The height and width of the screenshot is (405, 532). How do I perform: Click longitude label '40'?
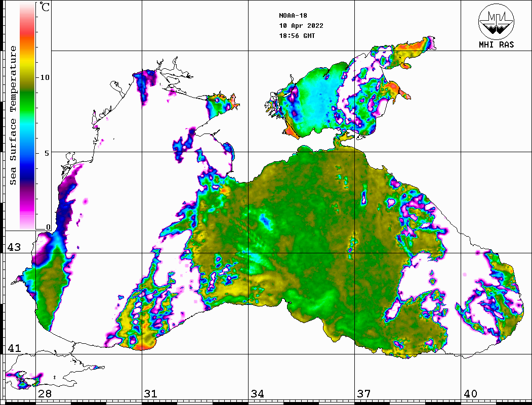(x=470, y=394)
